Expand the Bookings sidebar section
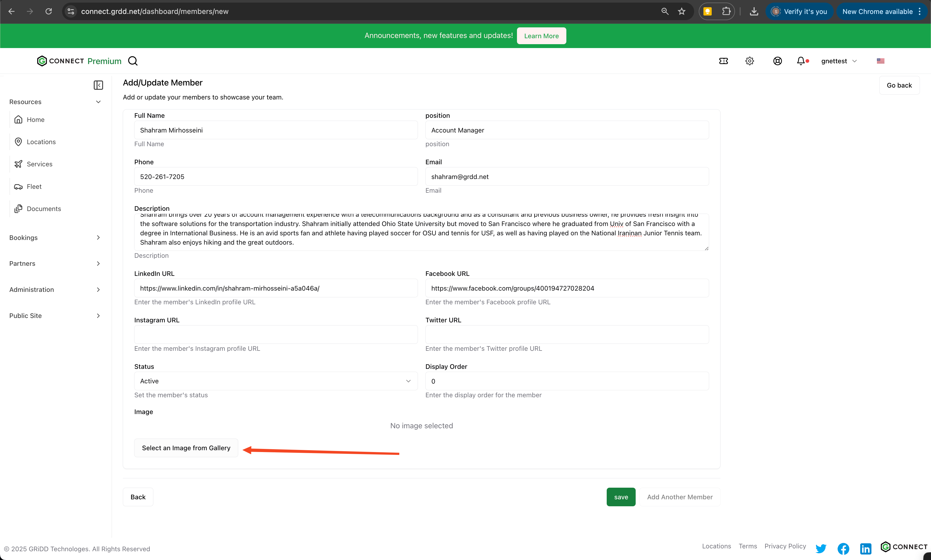 pos(55,238)
